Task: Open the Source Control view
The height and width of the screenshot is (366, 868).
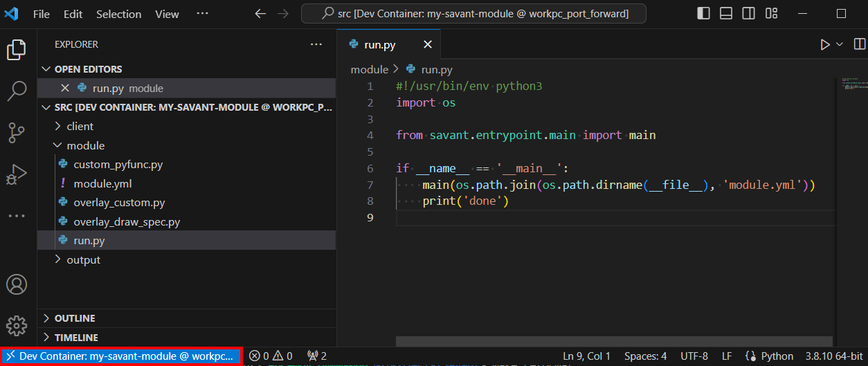Action: (x=17, y=132)
